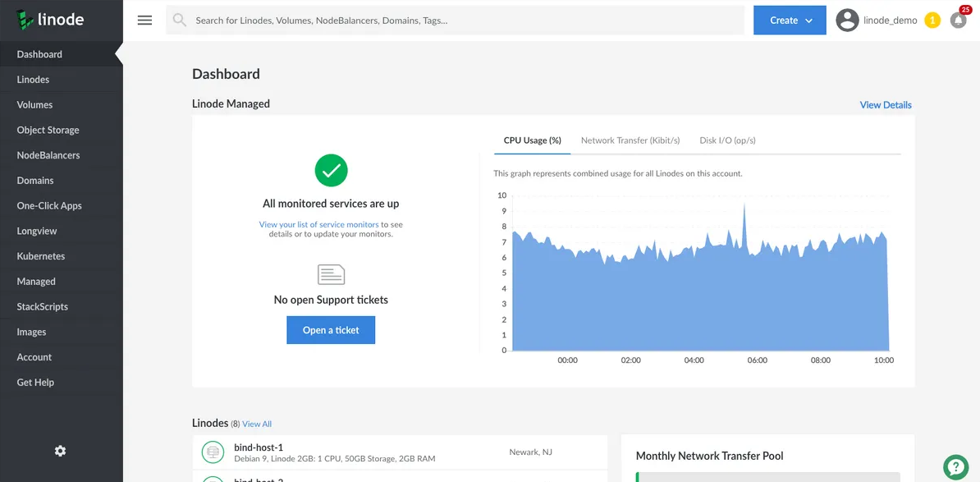Open Managed in sidebar
This screenshot has width=980, height=482.
point(62,282)
